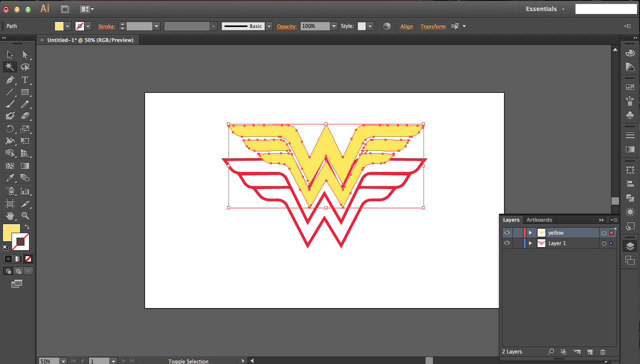This screenshot has width=640, height=364.
Task: Open the Basic brush definition dropdown
Action: (x=269, y=26)
